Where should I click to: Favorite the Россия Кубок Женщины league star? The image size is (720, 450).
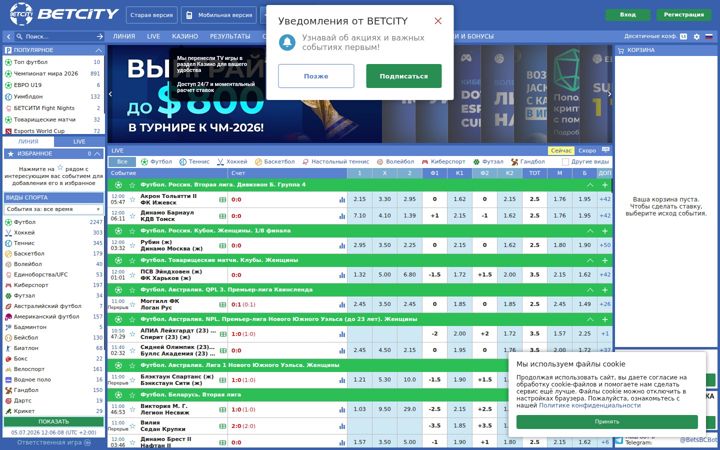(132, 231)
